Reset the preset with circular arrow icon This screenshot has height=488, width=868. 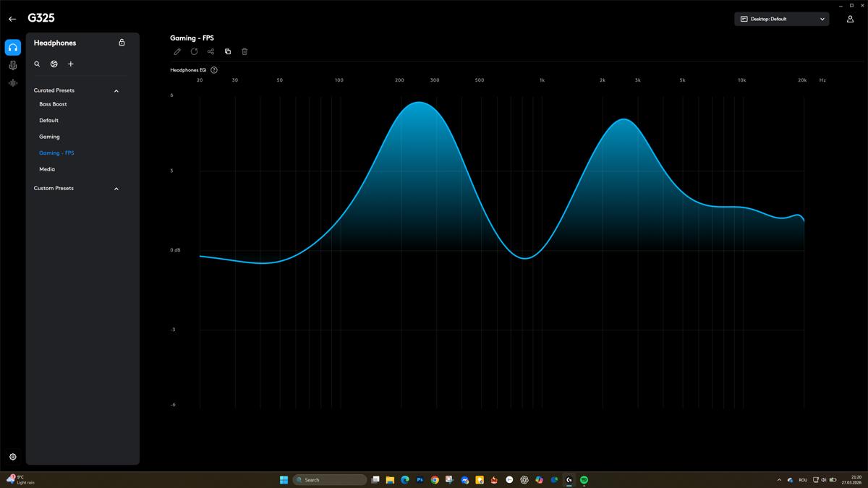click(194, 52)
